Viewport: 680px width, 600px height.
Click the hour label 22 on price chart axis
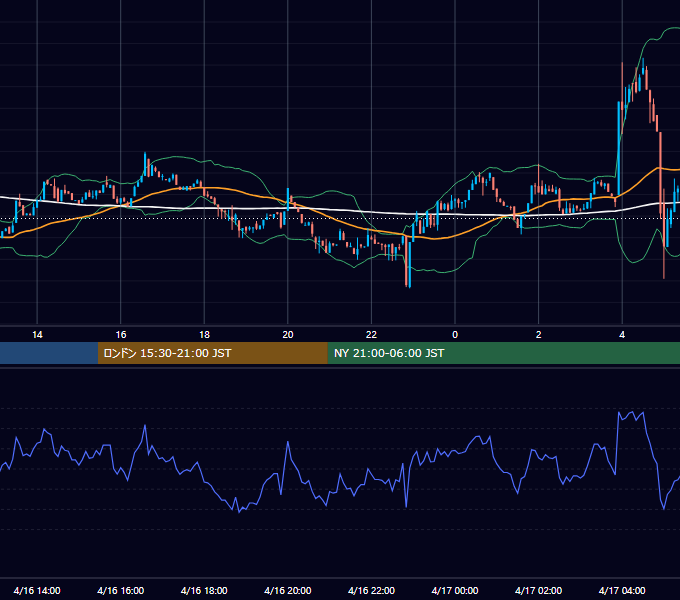(x=371, y=335)
